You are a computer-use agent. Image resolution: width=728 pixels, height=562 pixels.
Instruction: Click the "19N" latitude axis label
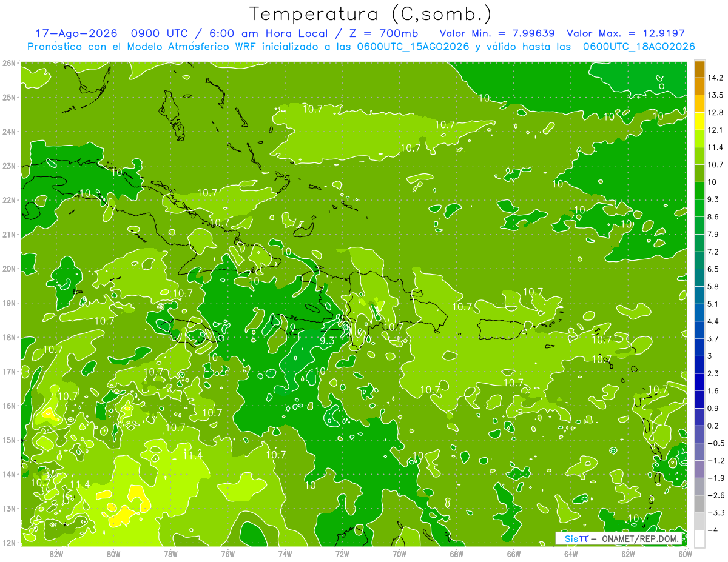(x=9, y=303)
